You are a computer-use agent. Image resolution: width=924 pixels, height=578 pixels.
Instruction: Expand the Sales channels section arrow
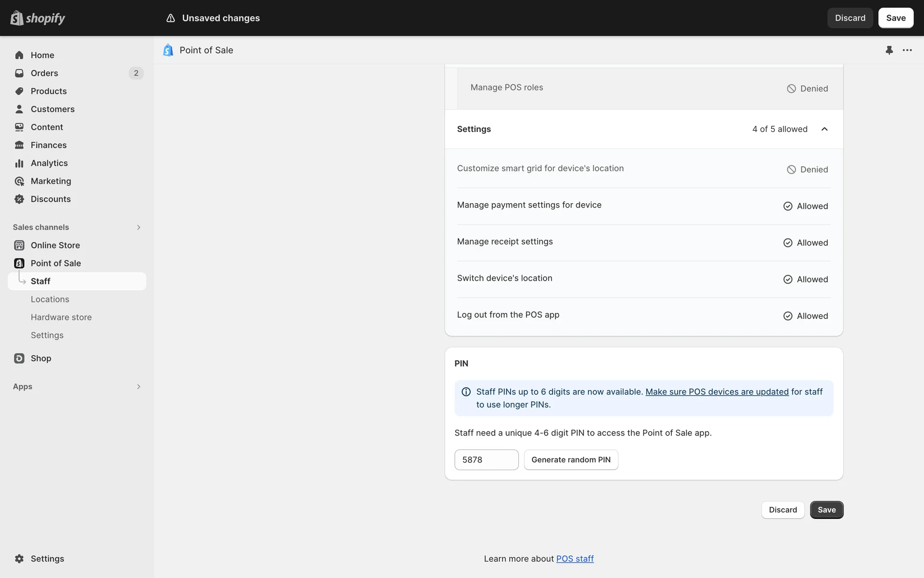pos(139,227)
